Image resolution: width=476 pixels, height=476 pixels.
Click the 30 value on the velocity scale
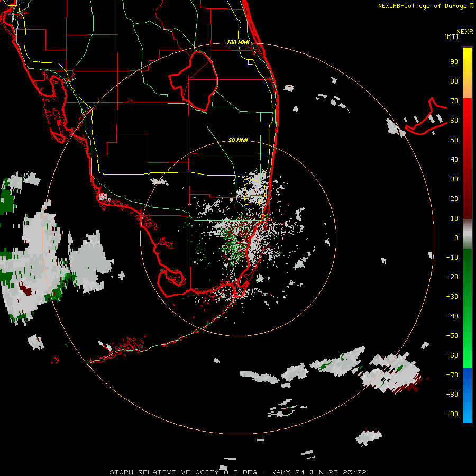click(x=454, y=179)
